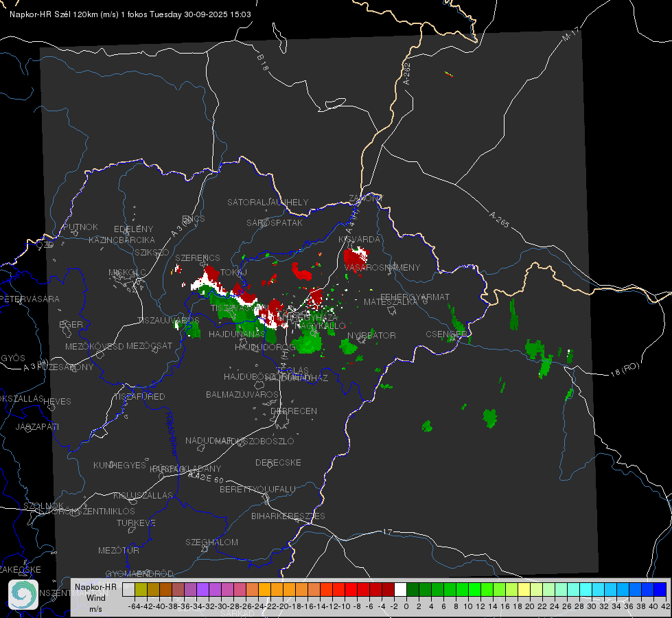Click the city label 'FÜZESABONY'
The height and width of the screenshot is (618, 672).
click(66, 367)
